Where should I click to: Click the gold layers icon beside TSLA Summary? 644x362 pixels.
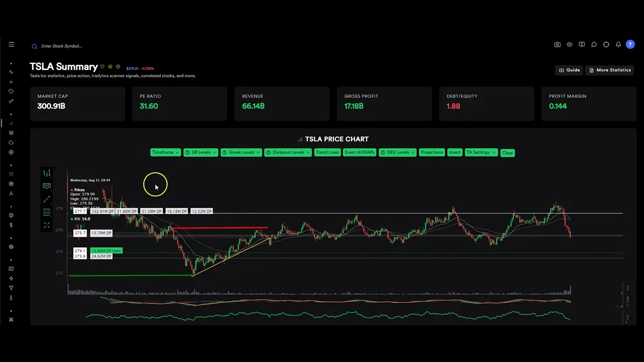pyautogui.click(x=110, y=66)
